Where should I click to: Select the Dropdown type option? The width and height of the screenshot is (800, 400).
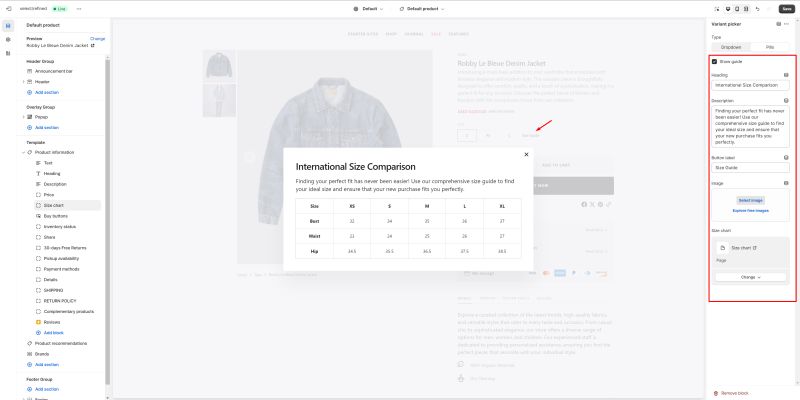tap(731, 47)
